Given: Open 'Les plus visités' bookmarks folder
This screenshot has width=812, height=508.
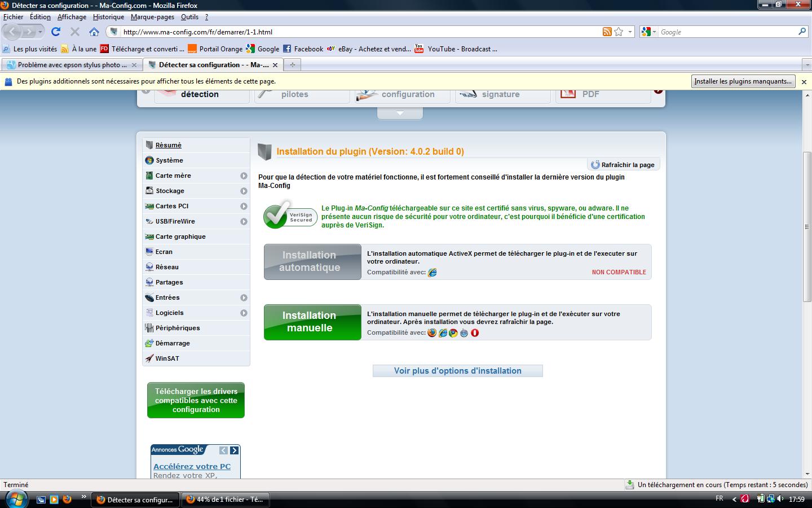Looking at the screenshot, I should point(30,49).
